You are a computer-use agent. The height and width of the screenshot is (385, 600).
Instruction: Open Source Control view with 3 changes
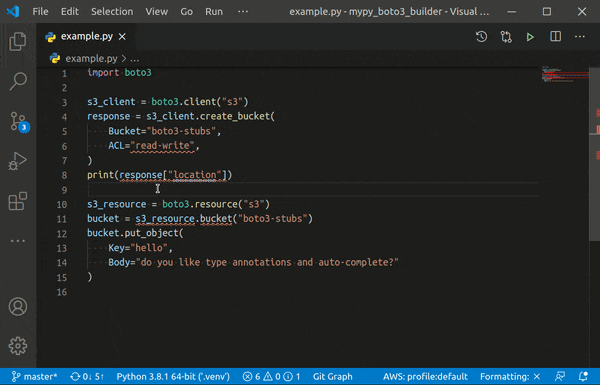[18, 122]
